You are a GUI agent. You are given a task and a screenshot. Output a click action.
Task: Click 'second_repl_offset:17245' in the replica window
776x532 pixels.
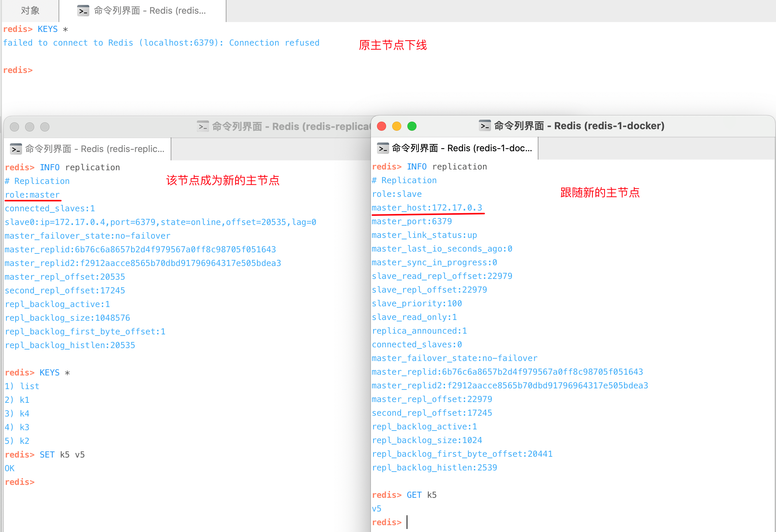(x=65, y=291)
